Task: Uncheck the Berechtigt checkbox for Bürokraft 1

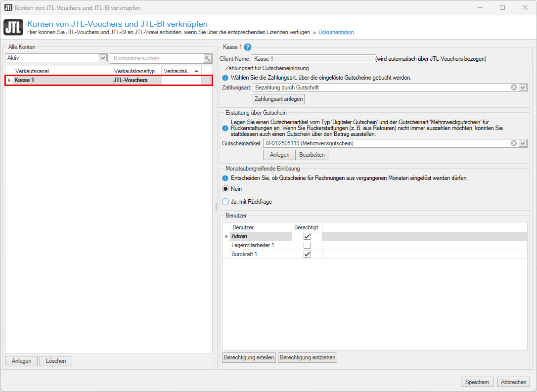Action: [307, 254]
